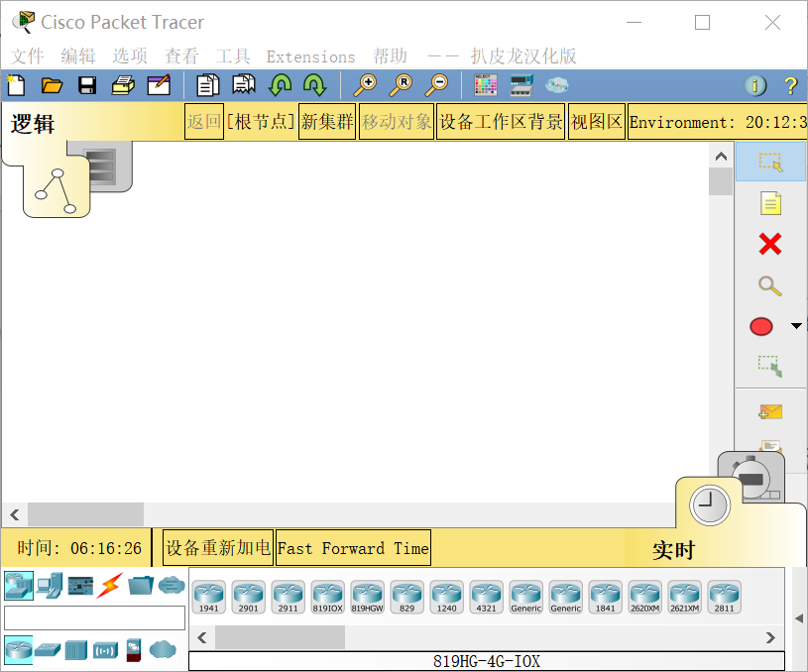Image resolution: width=808 pixels, height=672 pixels.
Task: Undo the last action
Action: pyautogui.click(x=280, y=85)
